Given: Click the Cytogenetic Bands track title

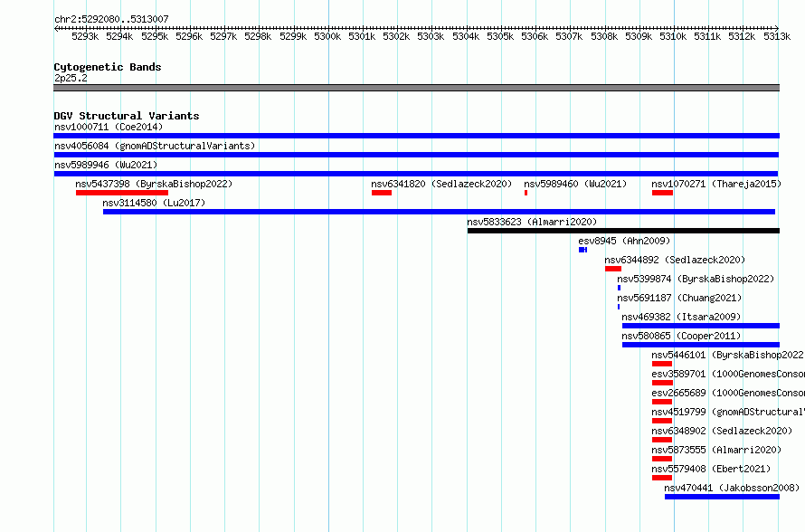Looking at the screenshot, I should point(108,67).
